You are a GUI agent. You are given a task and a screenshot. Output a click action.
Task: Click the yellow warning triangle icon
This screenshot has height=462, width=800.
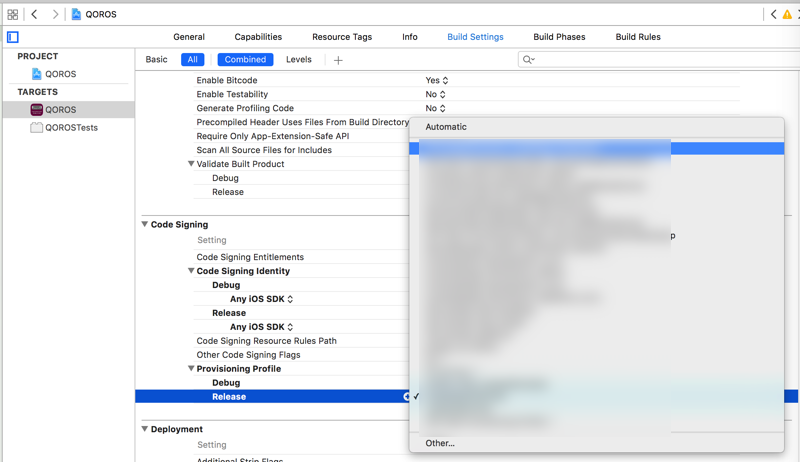(787, 14)
